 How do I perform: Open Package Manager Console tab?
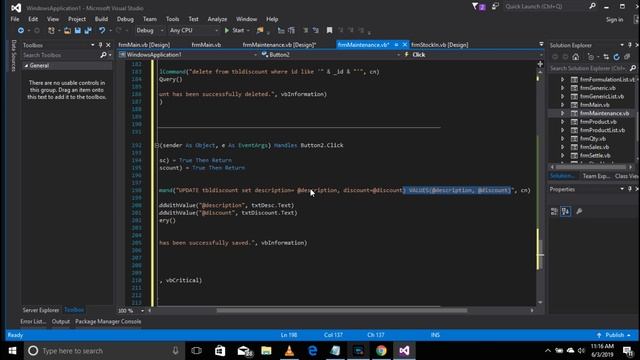[x=108, y=322]
